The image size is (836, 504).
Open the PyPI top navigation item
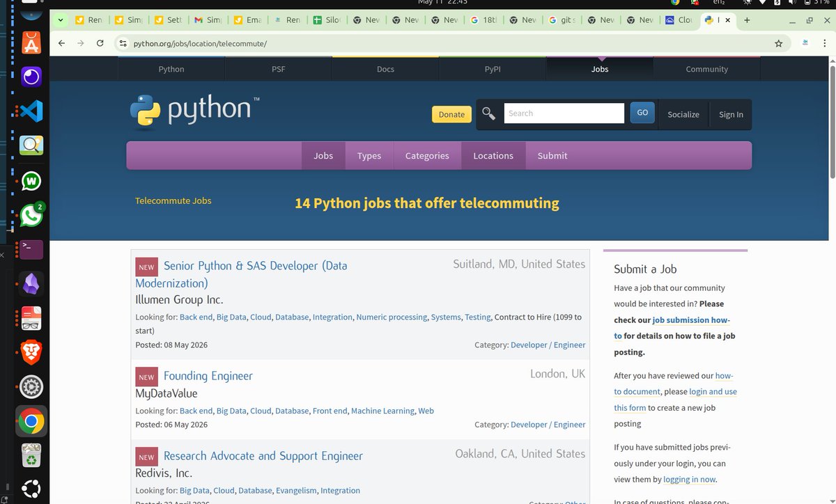493,69
